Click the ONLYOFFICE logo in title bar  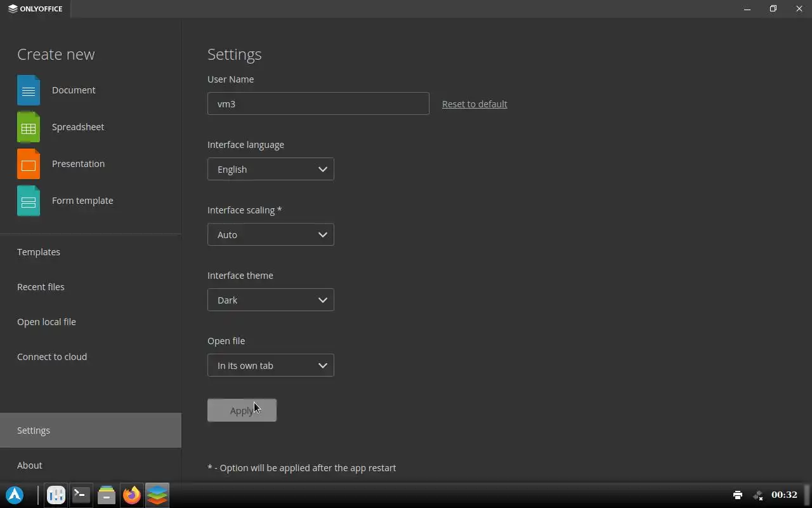point(36,9)
